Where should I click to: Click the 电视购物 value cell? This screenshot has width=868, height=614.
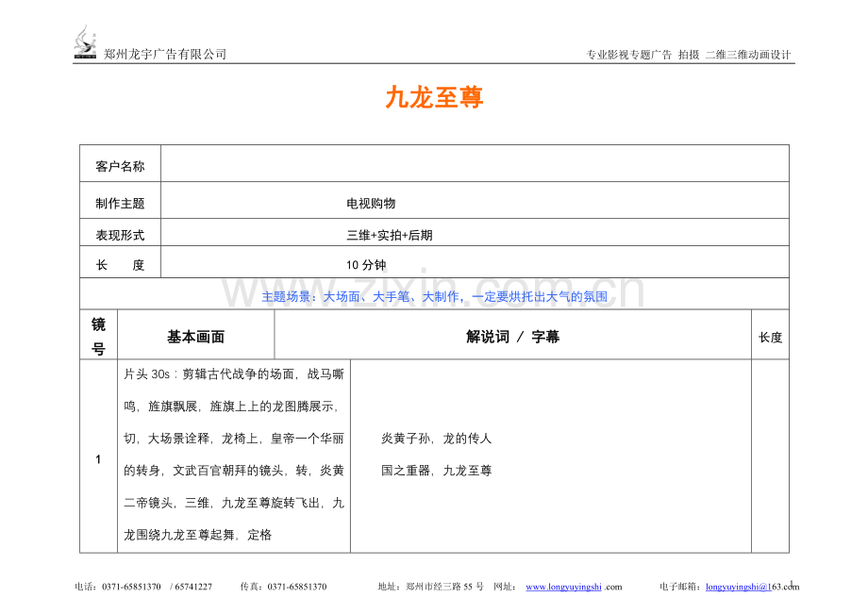tap(475, 200)
